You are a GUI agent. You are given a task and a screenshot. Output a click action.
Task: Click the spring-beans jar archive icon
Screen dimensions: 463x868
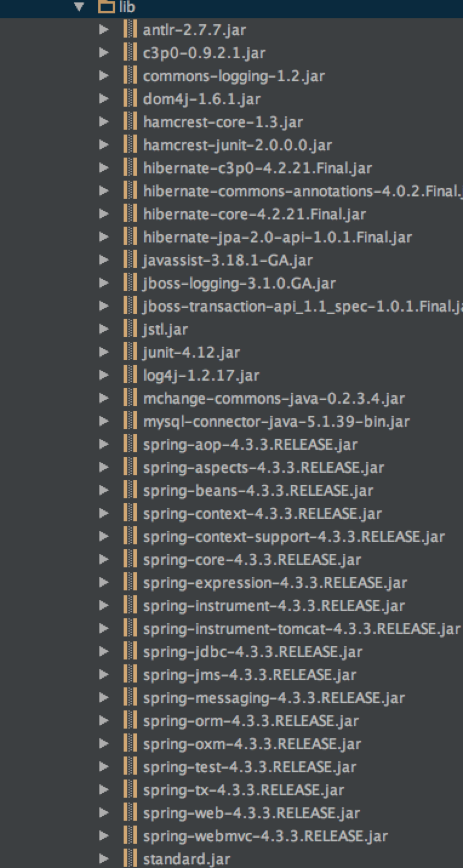tap(130, 490)
